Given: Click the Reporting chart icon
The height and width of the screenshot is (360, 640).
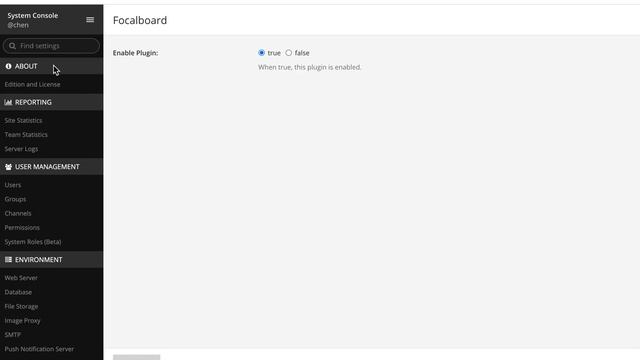Looking at the screenshot, I should point(8,102).
